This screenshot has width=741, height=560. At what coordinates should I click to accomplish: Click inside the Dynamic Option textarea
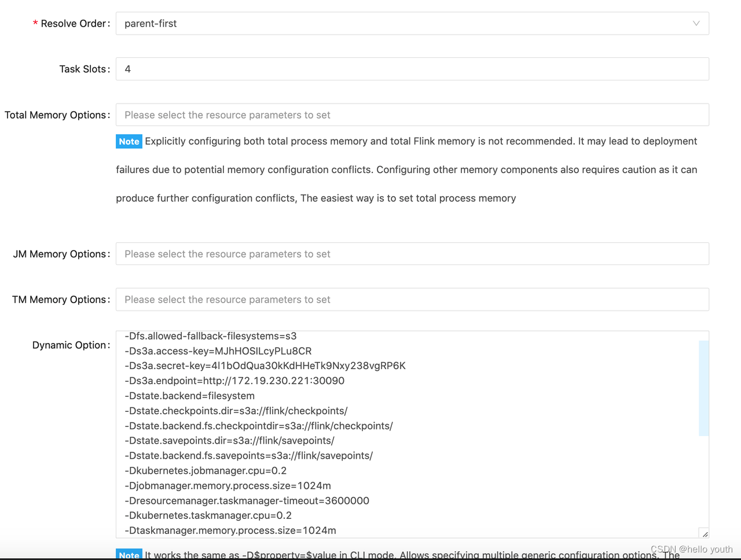click(x=405, y=434)
